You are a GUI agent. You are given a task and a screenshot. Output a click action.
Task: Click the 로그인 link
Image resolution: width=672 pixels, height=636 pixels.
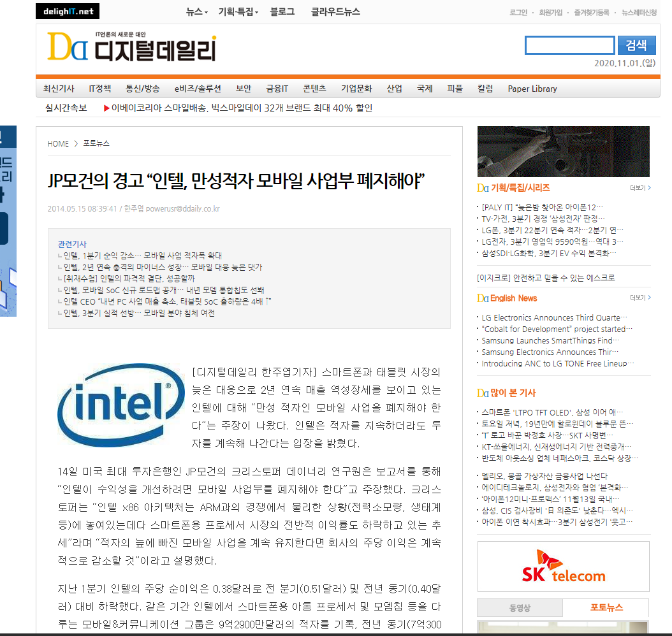coord(518,12)
